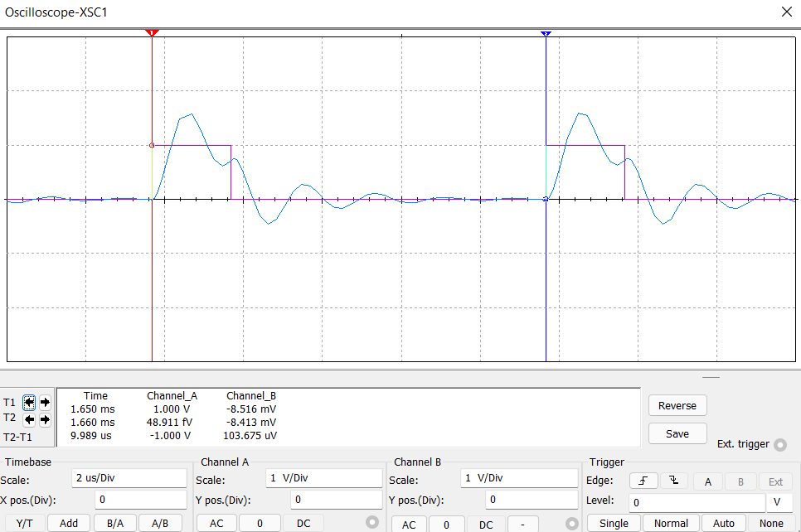801x532 pixels.
Task: Set Channel B coupling to 0
Action: point(446,525)
